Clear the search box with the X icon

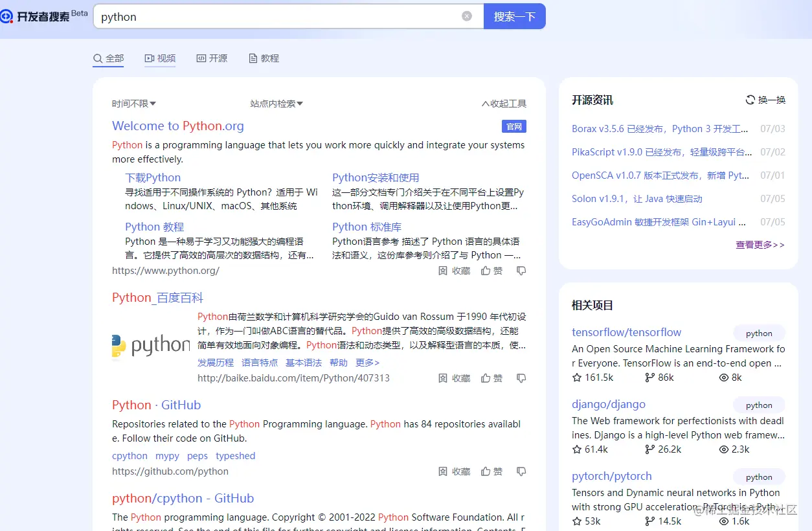click(x=467, y=16)
